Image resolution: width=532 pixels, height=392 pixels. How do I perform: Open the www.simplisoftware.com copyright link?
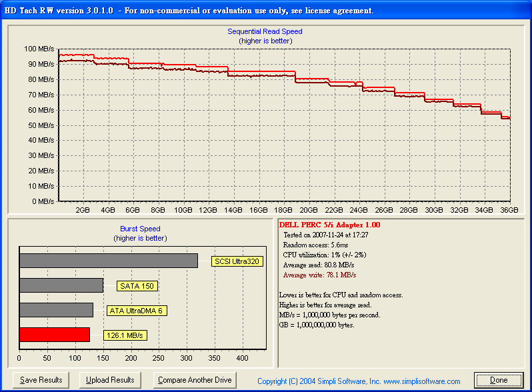click(422, 381)
